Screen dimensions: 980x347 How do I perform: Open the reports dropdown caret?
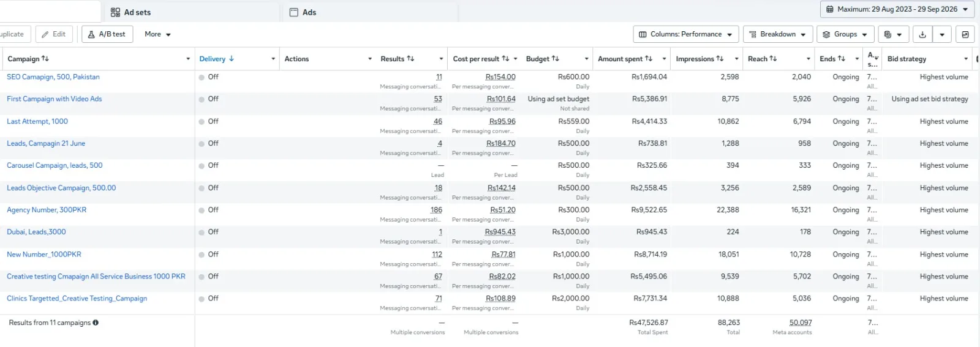(x=900, y=35)
